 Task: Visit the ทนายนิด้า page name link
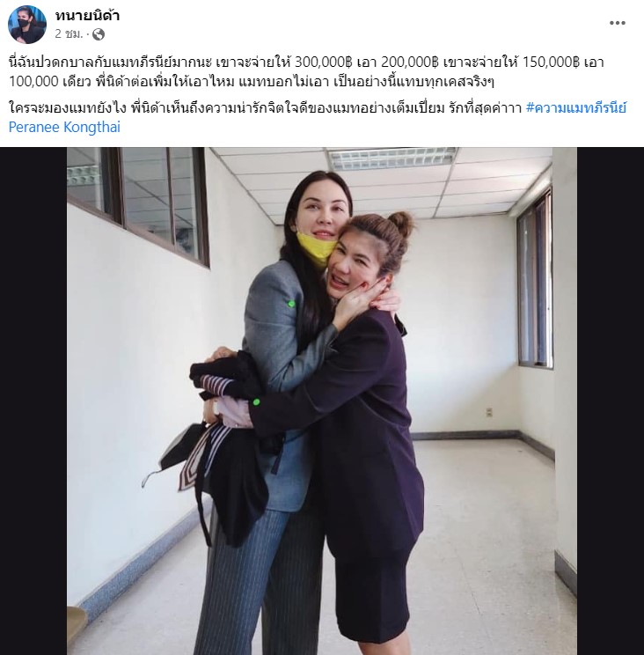point(87,16)
